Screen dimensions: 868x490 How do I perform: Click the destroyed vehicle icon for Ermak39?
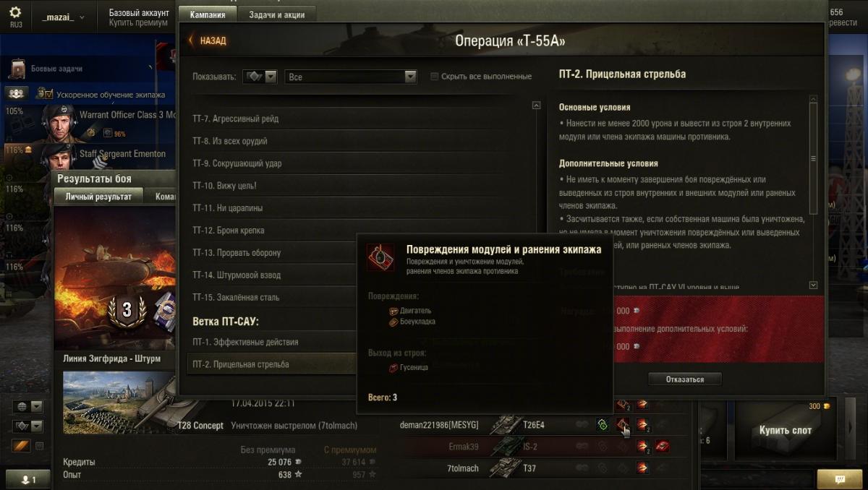click(x=661, y=447)
